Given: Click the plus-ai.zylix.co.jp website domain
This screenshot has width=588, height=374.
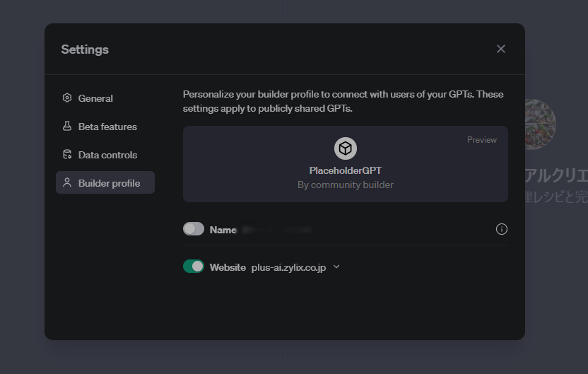Looking at the screenshot, I should tap(288, 267).
